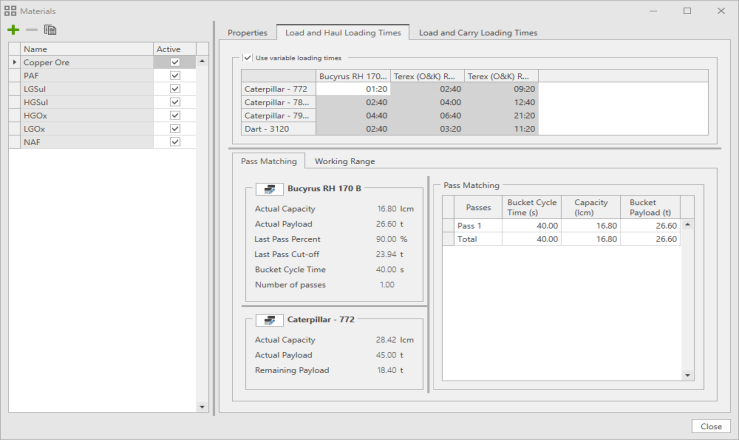739x440 pixels.
Task: Switch to the Working Range sub-tab
Action: (x=345, y=161)
